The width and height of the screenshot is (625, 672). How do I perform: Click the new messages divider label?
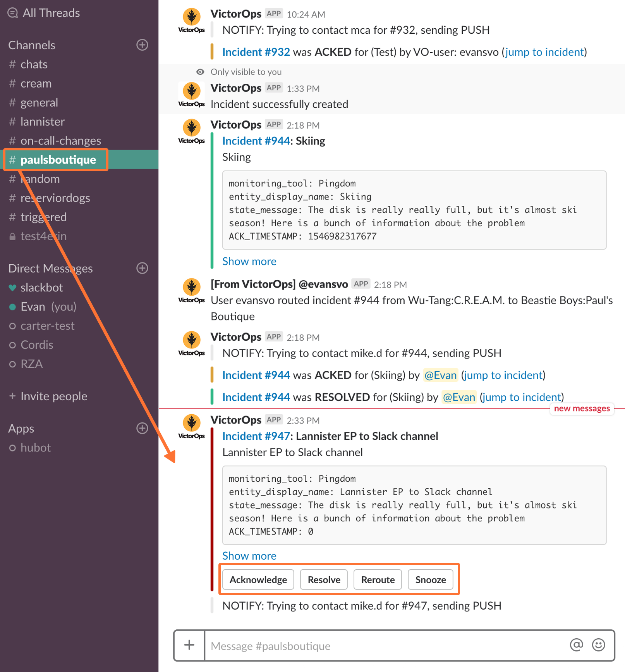[582, 408]
